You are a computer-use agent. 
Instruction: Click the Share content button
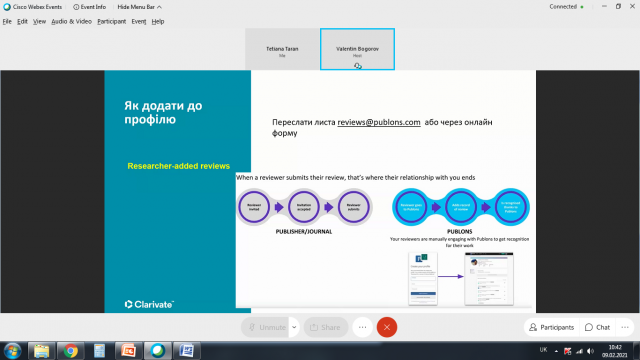(325, 327)
